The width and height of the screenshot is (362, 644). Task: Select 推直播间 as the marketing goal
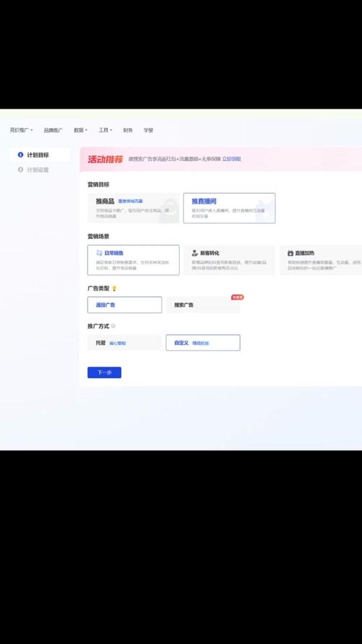coord(230,208)
